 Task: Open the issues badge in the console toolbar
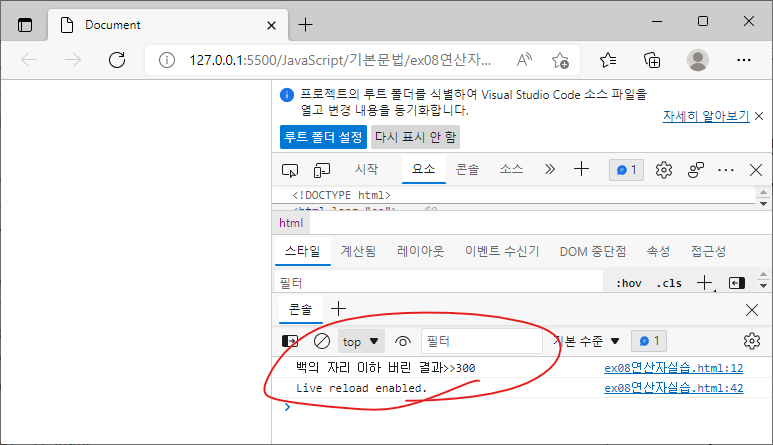coord(649,341)
